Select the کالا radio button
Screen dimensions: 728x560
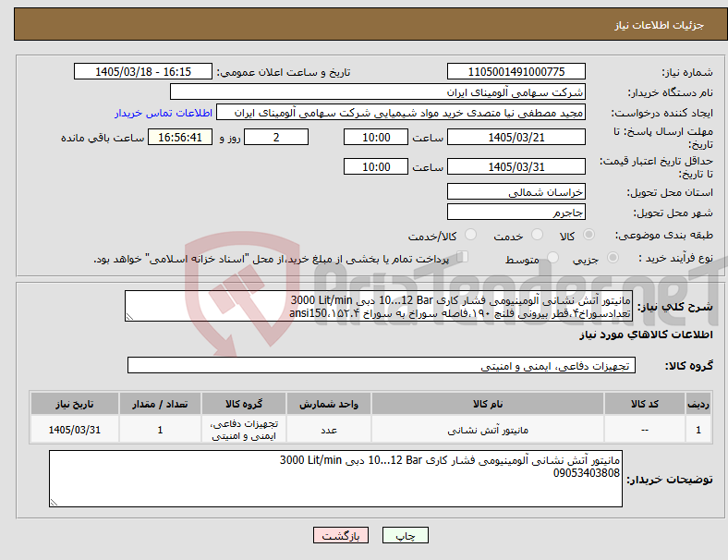click(588, 235)
